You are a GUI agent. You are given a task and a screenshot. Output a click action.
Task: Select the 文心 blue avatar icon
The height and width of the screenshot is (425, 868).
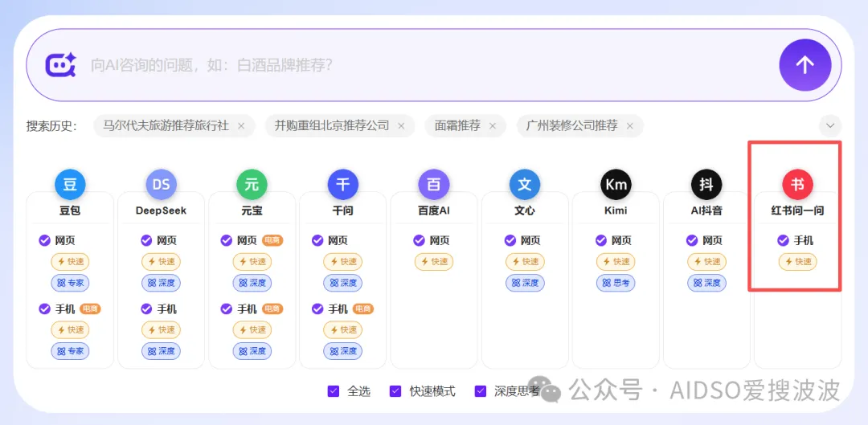[525, 184]
